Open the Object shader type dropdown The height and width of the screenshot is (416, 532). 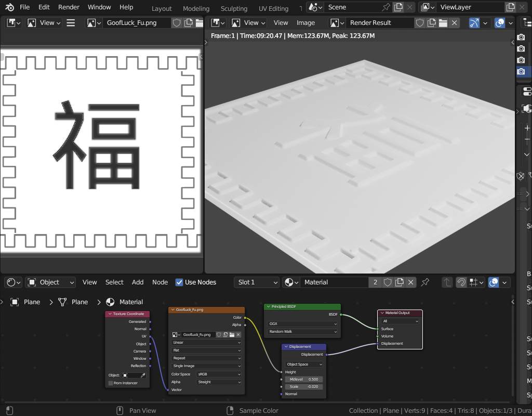click(x=50, y=282)
